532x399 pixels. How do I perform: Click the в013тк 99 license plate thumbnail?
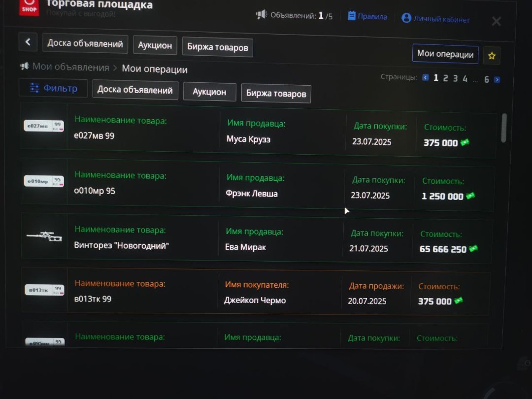coord(44,290)
